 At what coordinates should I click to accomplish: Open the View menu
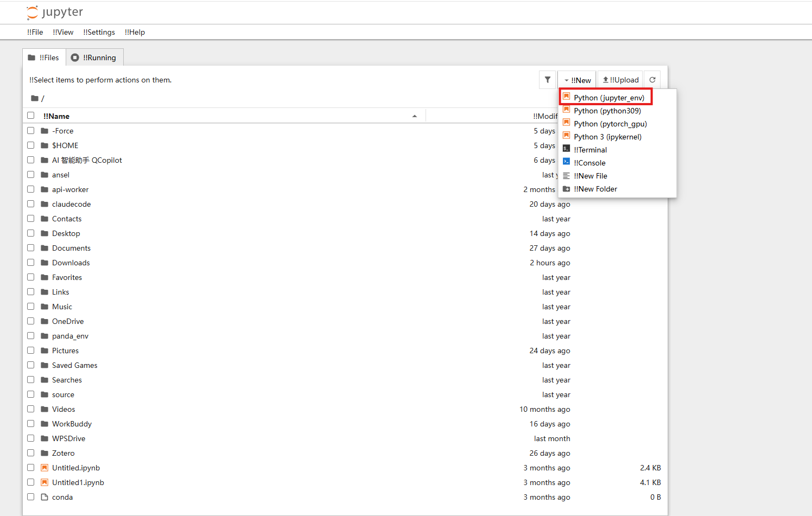63,32
